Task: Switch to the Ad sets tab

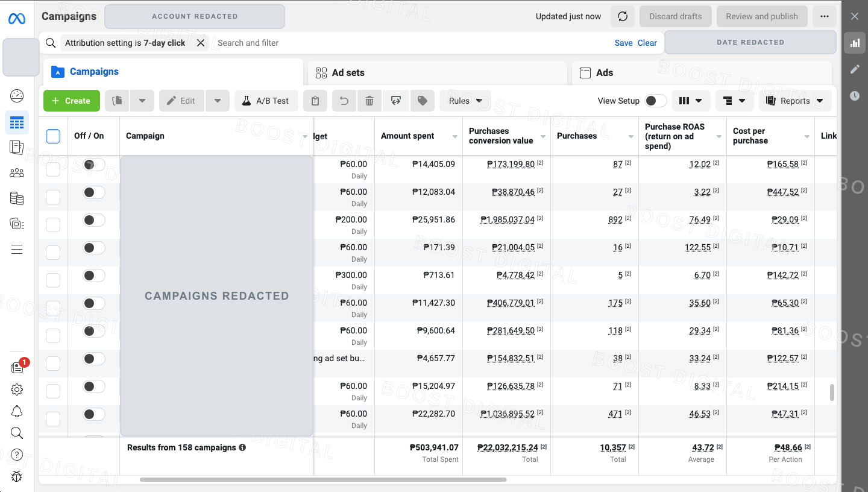Action: (x=437, y=72)
